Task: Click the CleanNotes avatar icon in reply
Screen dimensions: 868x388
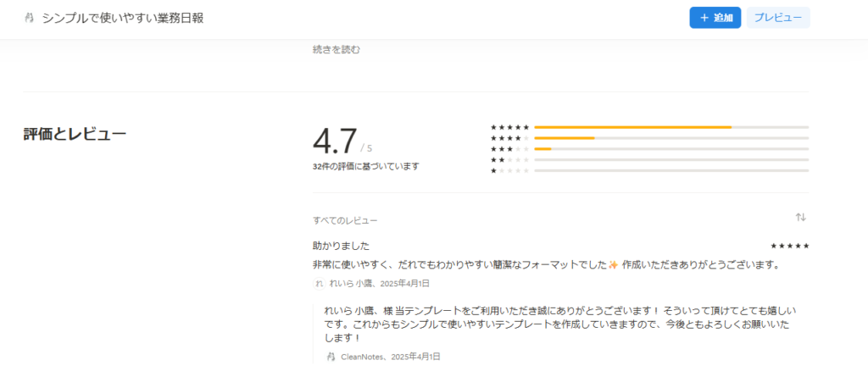Action: pos(331,357)
